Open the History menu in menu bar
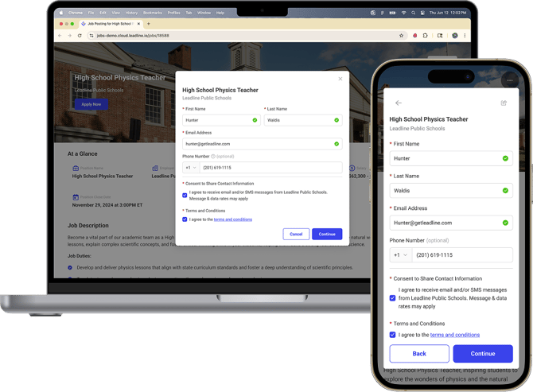Screen dimensions: 533x392 point(131,13)
